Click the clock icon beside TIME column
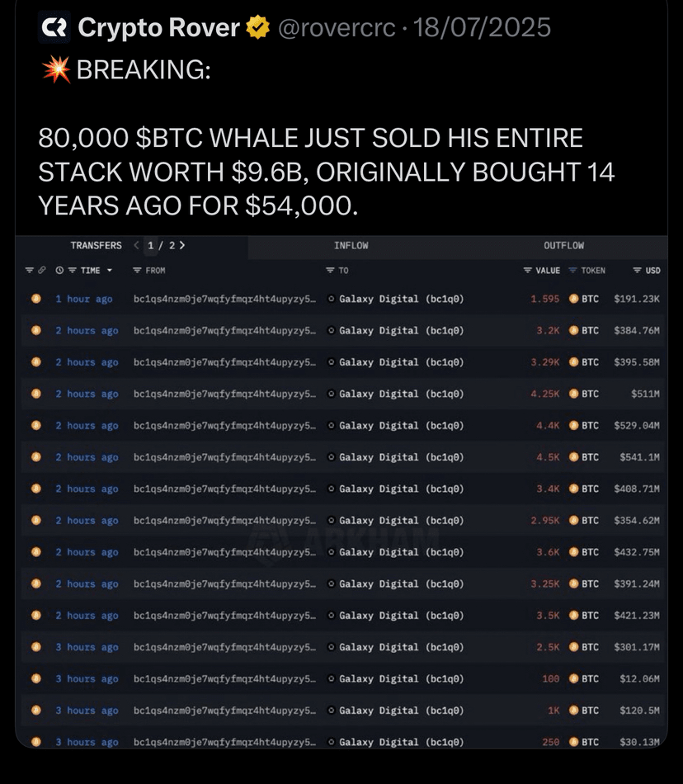Viewport: 683px width, 784px height. pos(59,271)
